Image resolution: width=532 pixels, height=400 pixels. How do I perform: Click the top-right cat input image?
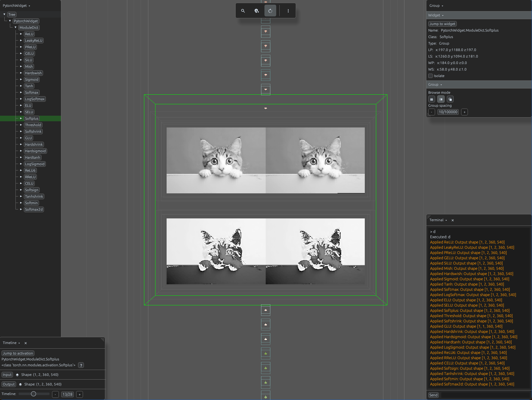(315, 160)
